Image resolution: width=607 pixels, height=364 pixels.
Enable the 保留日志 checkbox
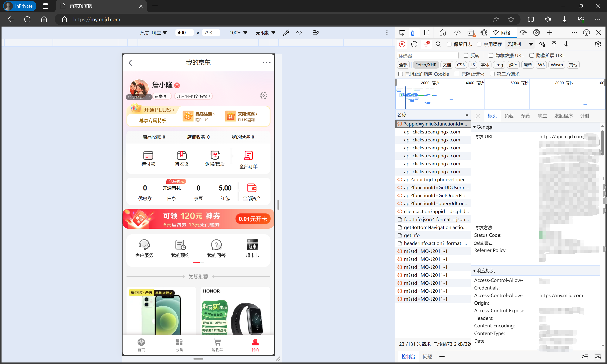tap(449, 44)
